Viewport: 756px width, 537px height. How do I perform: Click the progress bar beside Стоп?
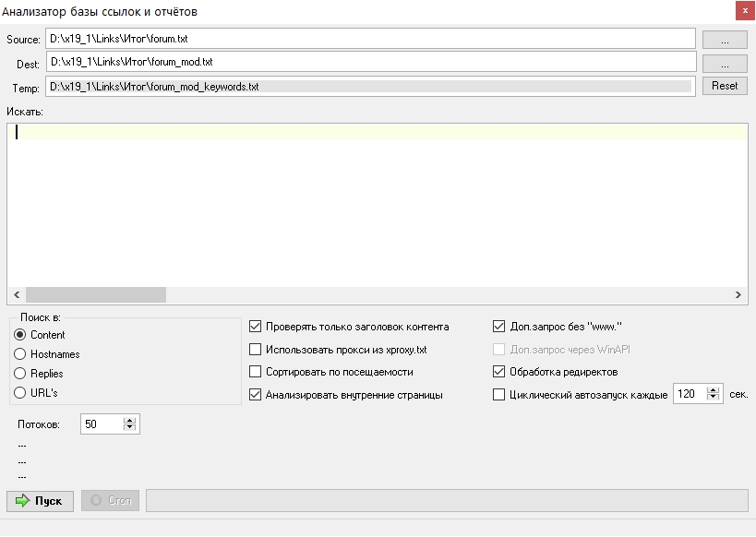click(447, 500)
